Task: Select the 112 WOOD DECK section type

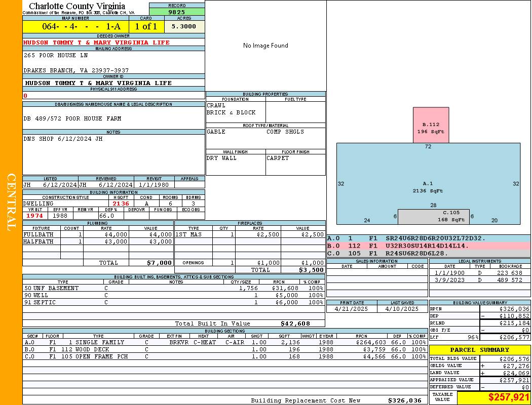Action: coord(85,349)
